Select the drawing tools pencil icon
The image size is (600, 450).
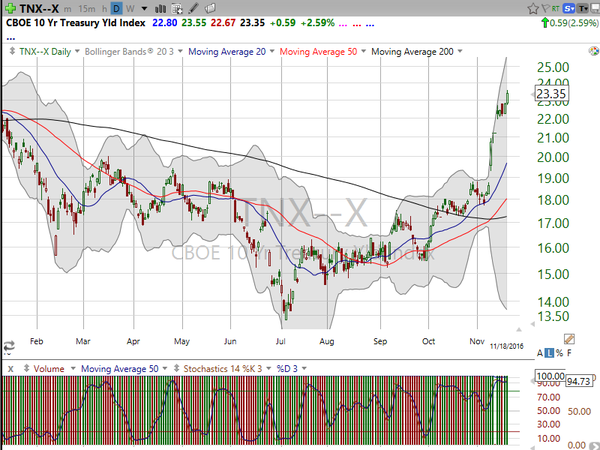pyautogui.click(x=194, y=8)
